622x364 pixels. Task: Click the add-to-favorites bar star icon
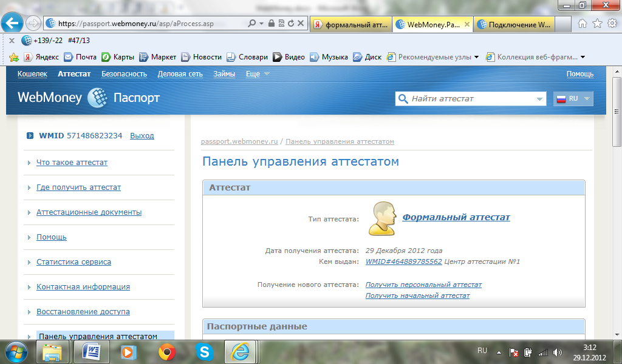[x=14, y=58]
